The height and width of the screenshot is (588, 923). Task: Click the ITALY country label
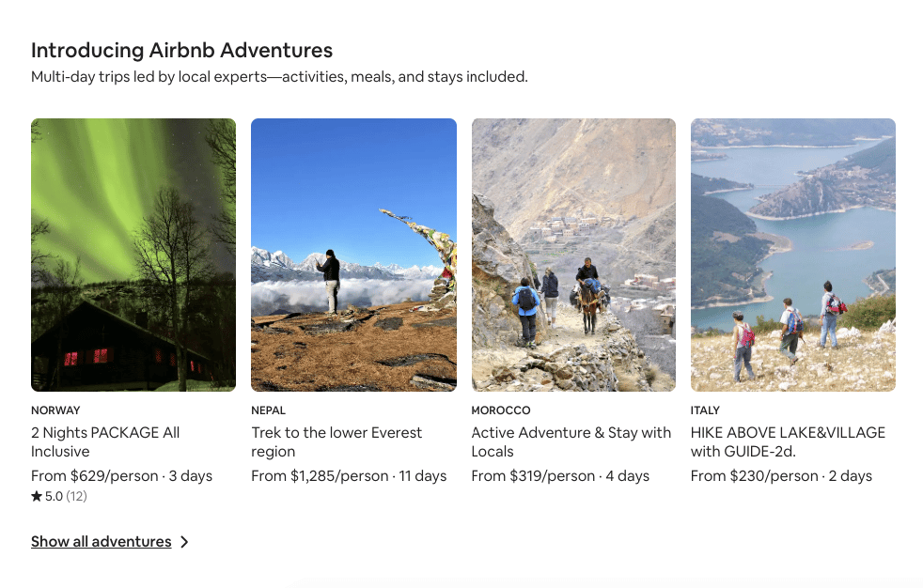pos(705,410)
